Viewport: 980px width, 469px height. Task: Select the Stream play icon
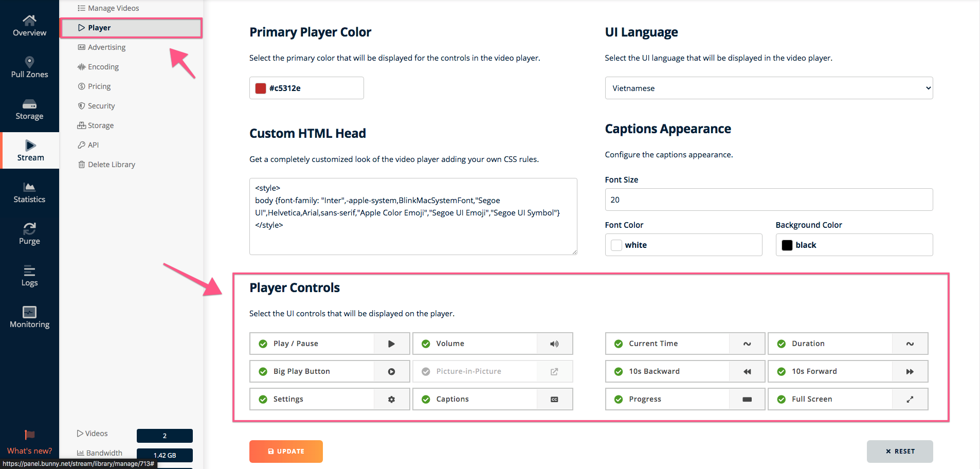tap(30, 145)
